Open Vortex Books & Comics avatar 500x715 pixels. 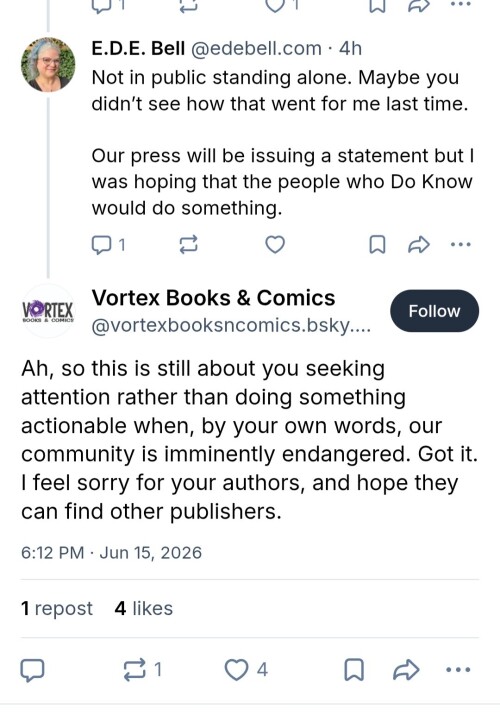(48, 311)
